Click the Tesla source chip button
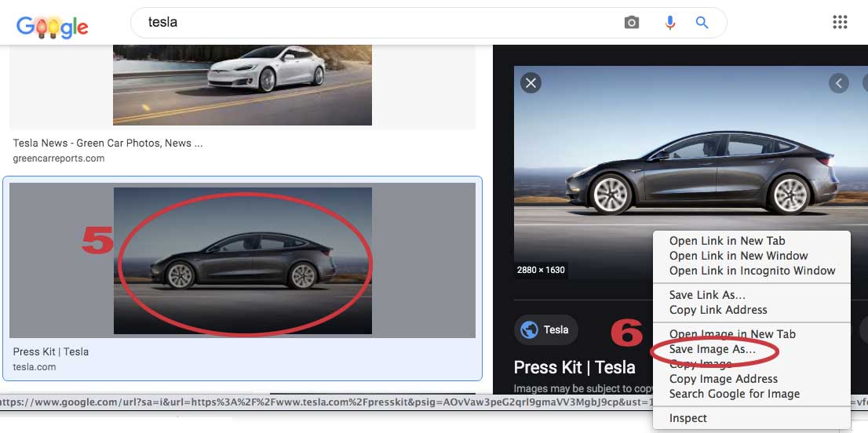The height and width of the screenshot is (433, 868). click(x=546, y=330)
